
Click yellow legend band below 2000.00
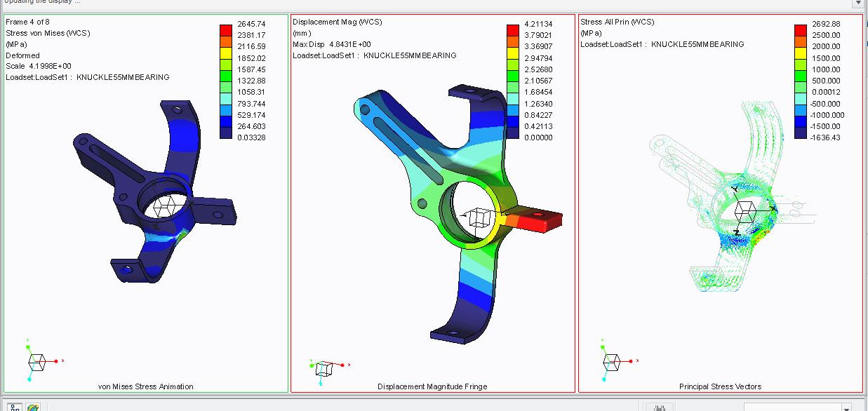(x=801, y=53)
